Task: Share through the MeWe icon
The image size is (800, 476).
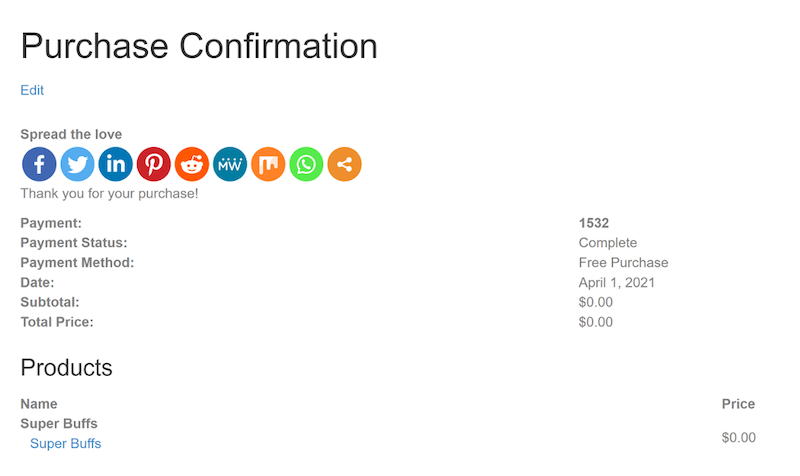Action: click(230, 164)
